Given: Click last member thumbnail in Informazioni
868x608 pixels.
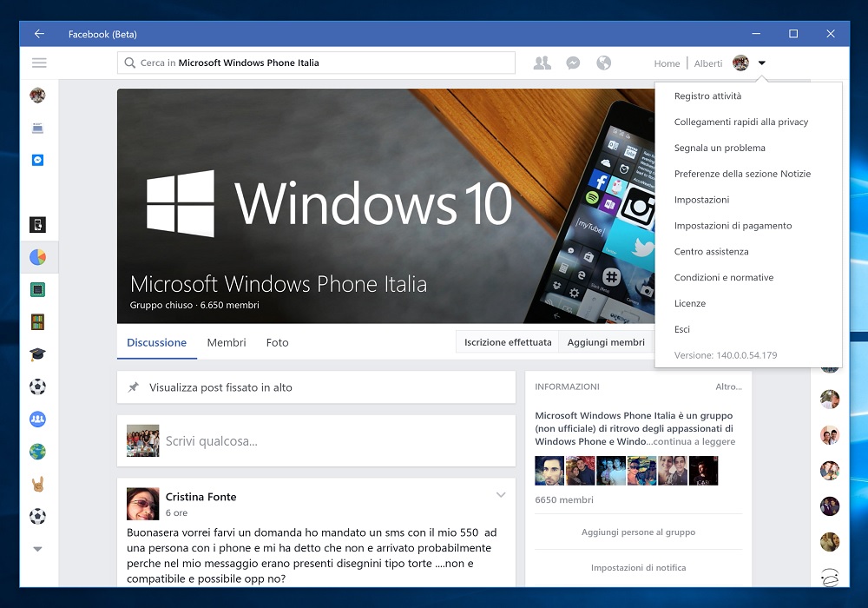Looking at the screenshot, I should (703, 471).
